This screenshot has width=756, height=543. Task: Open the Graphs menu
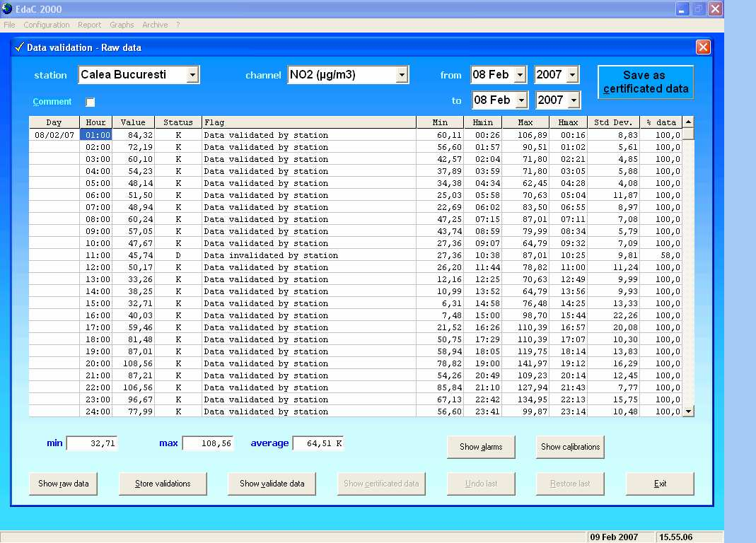click(x=122, y=25)
